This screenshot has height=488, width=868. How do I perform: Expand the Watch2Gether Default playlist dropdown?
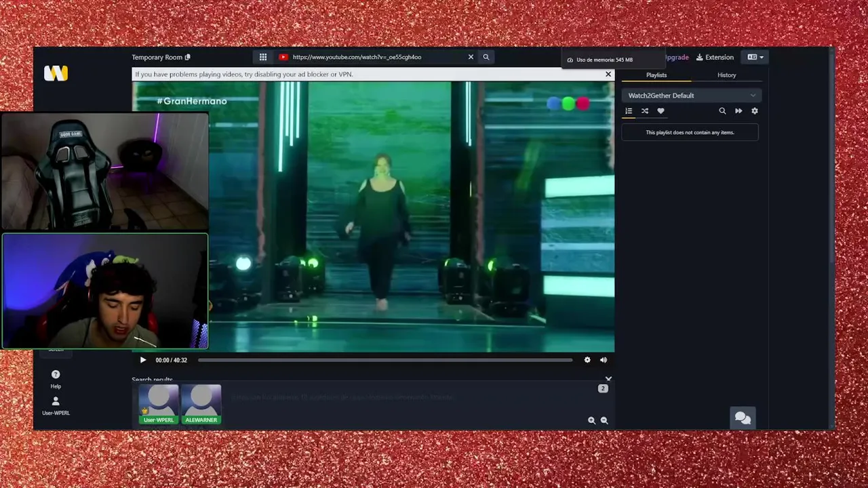pyautogui.click(x=691, y=96)
